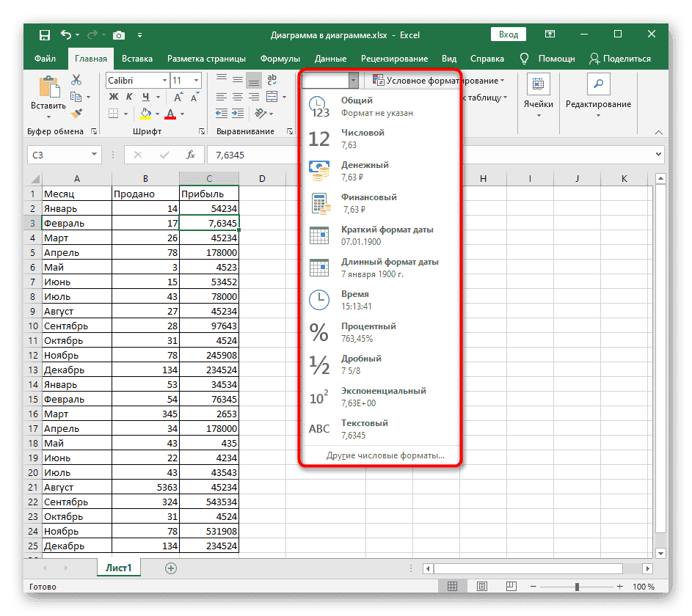The width and height of the screenshot is (692, 616).
Task: Open Другие числовые форматы link
Action: (x=385, y=455)
